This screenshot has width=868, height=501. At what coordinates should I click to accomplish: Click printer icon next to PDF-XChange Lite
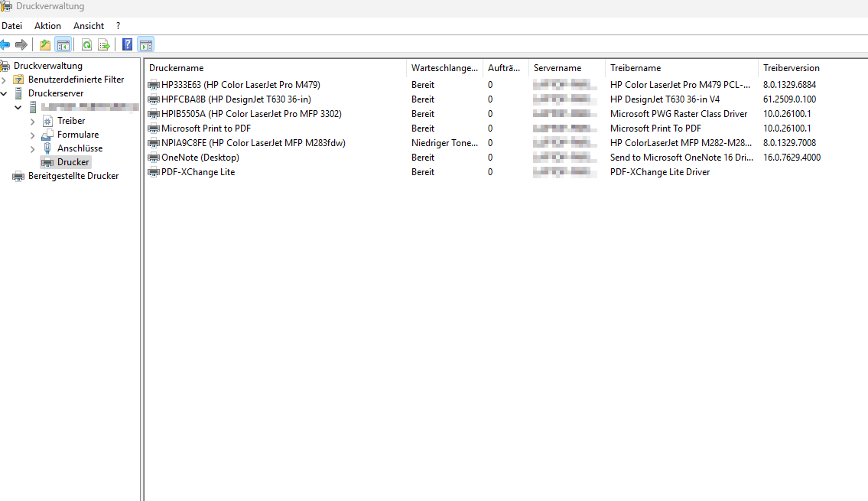(154, 172)
